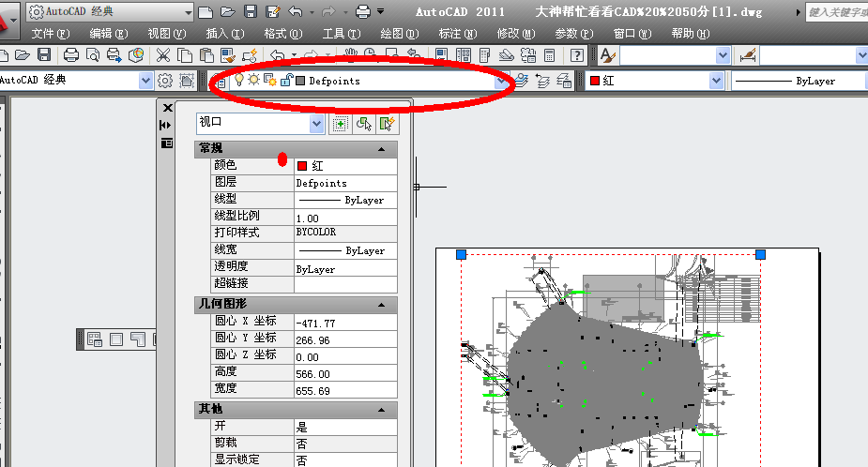The image size is (868, 467).
Task: Click the Publish icon in the standard toolbar
Action: tap(114, 54)
